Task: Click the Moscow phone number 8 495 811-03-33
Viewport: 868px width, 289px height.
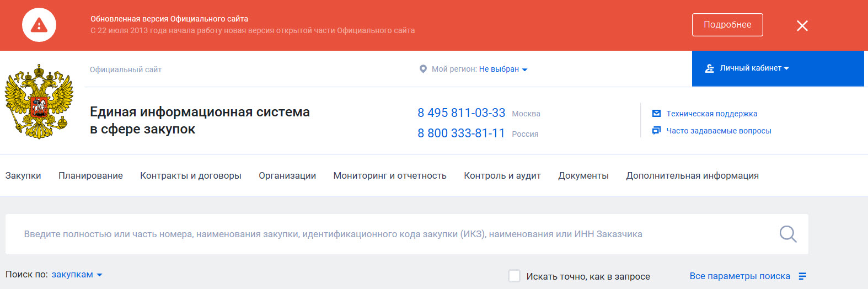Action: (x=461, y=113)
